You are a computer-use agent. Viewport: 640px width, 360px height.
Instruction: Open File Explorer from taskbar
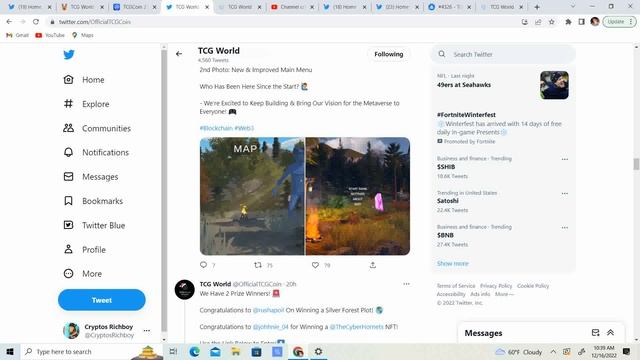coord(236,351)
